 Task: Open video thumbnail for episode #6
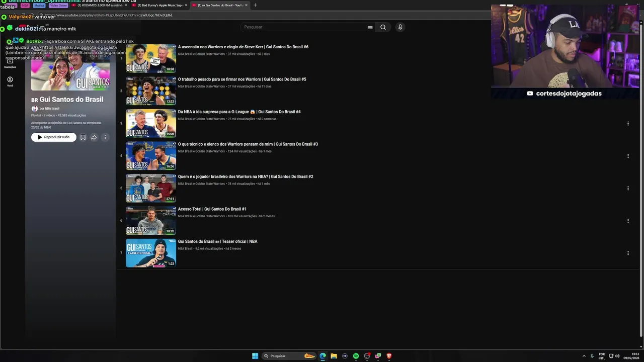[x=151, y=58]
